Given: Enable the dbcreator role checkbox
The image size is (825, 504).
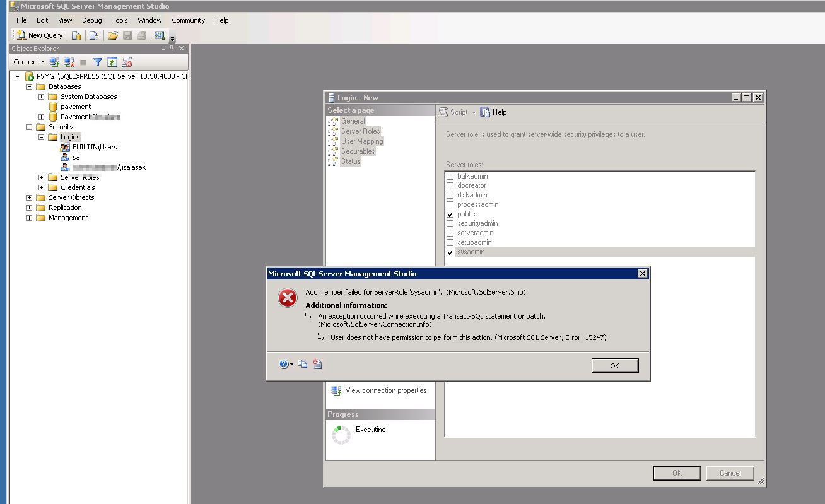Looking at the screenshot, I should click(x=450, y=185).
